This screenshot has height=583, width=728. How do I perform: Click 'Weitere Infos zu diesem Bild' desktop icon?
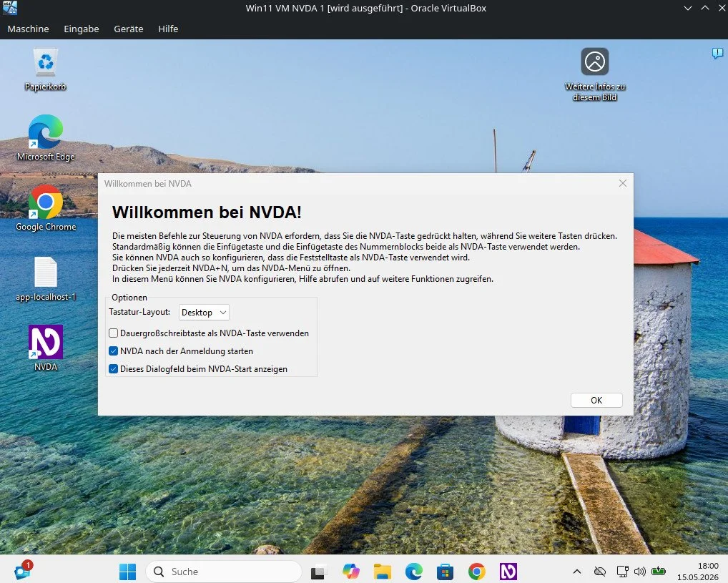(595, 74)
